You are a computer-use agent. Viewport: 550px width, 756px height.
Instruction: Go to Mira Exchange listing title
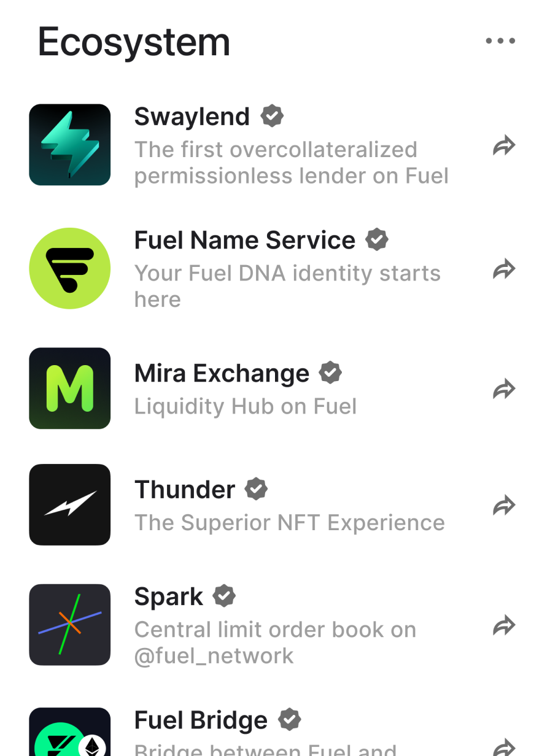pos(222,373)
